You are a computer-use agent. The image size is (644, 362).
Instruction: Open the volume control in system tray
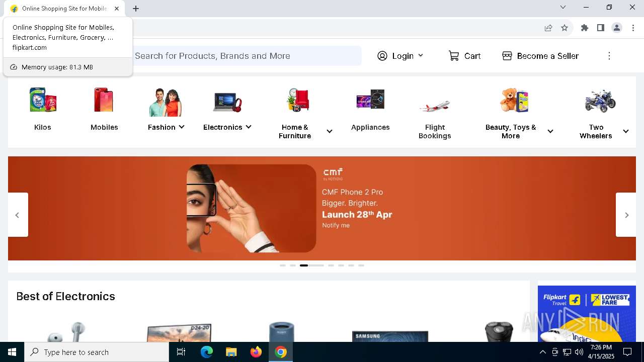pos(579,352)
